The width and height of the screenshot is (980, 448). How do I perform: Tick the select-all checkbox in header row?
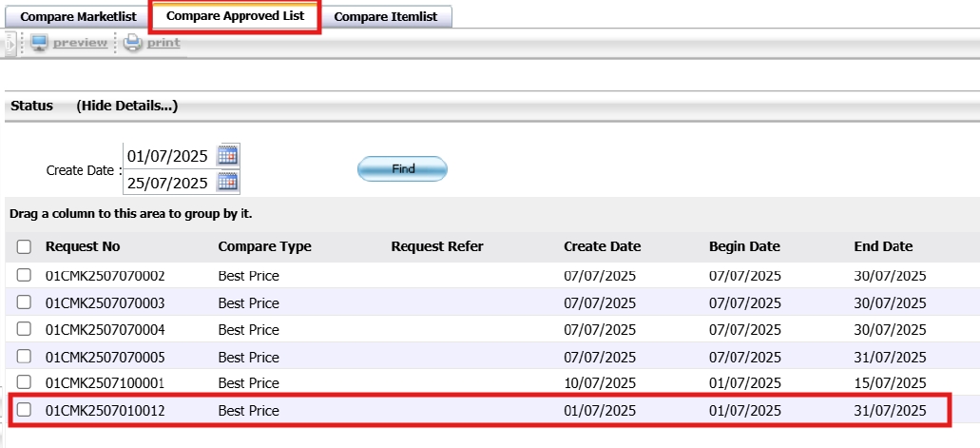[24, 247]
